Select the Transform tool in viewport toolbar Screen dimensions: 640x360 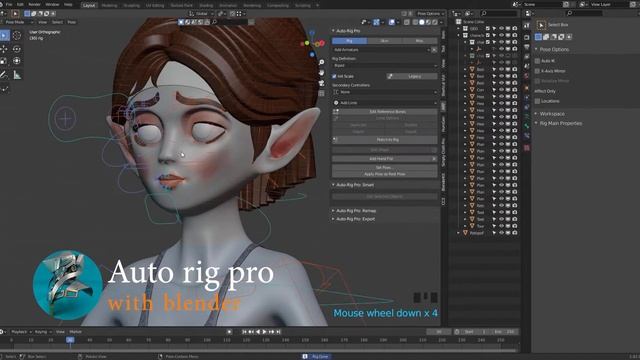click(17, 61)
